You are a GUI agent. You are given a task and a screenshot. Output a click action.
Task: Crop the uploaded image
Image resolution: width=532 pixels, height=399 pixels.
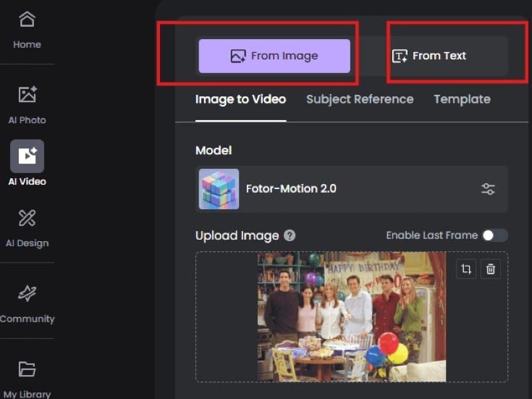click(466, 269)
